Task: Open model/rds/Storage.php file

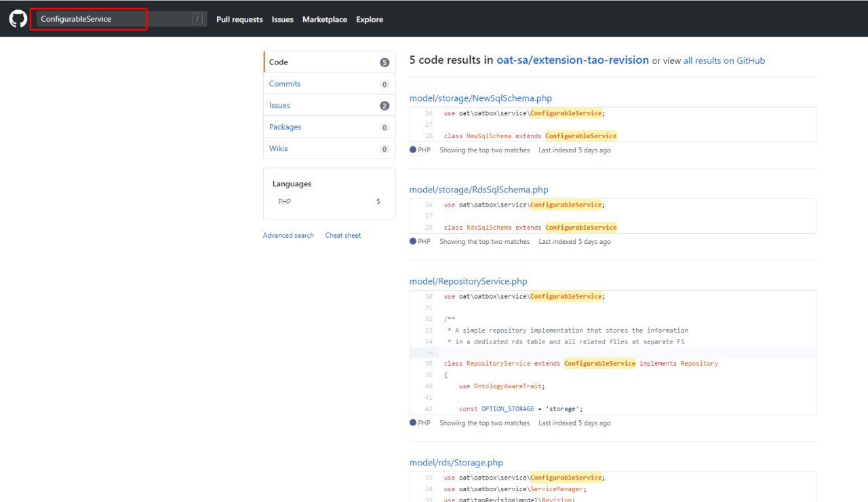Action: click(456, 463)
